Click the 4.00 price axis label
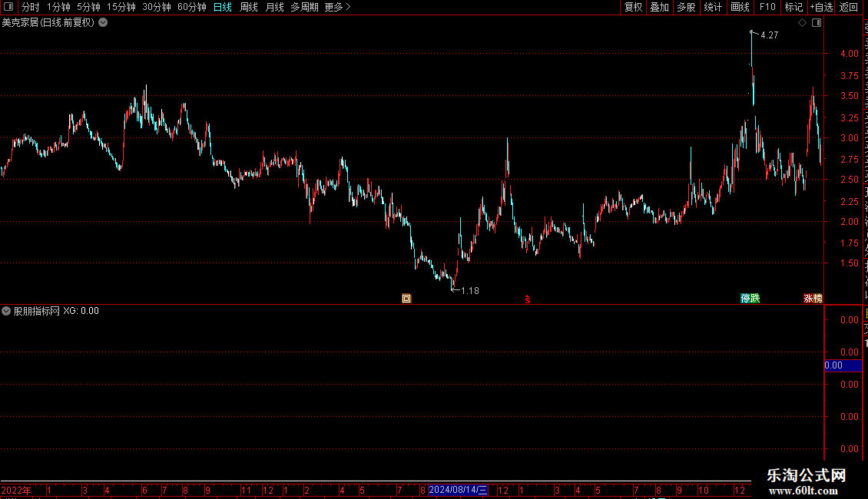868x499 pixels. click(849, 54)
